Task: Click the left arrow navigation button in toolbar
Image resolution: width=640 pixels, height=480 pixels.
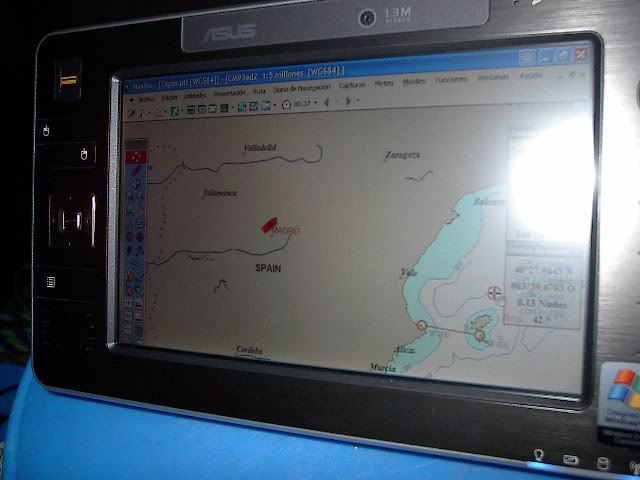Action: point(327,102)
